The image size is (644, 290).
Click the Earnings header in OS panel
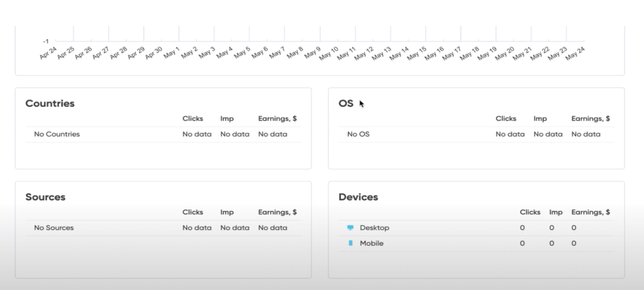(x=590, y=119)
